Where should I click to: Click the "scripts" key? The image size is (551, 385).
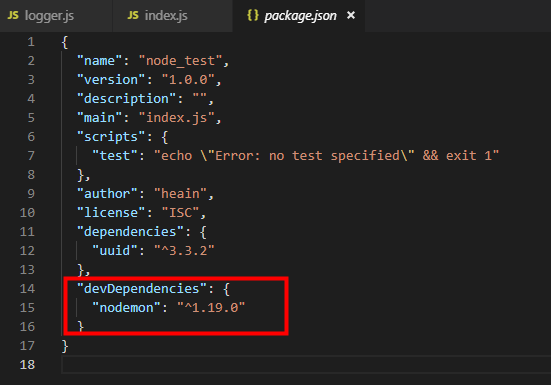[111, 137]
